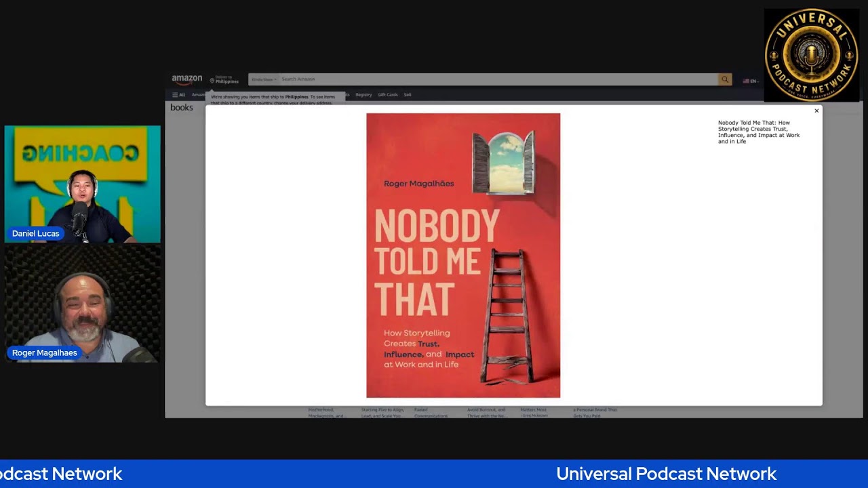This screenshot has width=868, height=488.
Task: Click the Daniel Lucas name label
Action: 36,233
